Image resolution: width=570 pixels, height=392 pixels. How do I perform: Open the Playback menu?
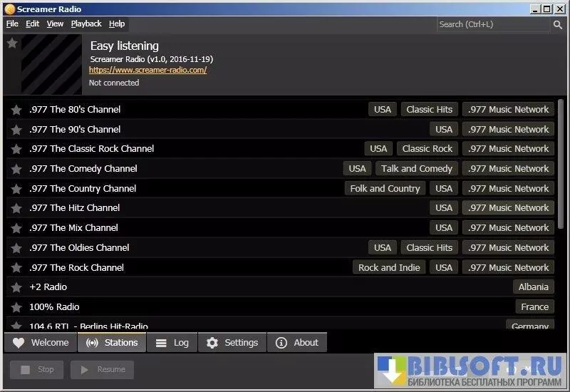point(86,24)
